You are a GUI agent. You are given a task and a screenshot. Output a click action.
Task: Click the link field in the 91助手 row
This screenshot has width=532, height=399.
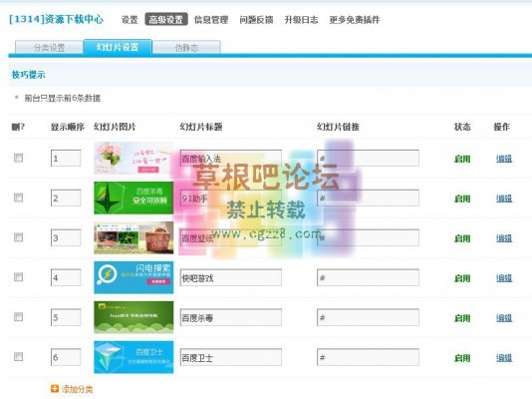pos(368,198)
